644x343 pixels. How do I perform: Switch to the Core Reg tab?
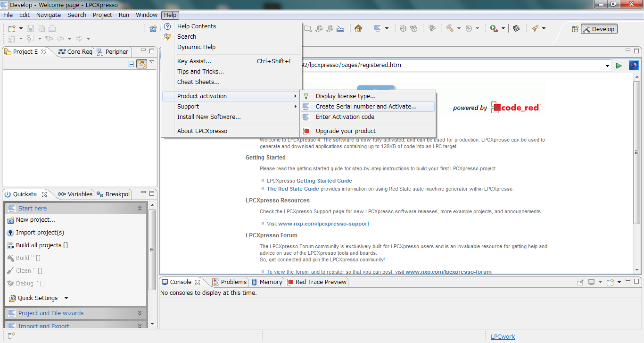click(x=75, y=52)
